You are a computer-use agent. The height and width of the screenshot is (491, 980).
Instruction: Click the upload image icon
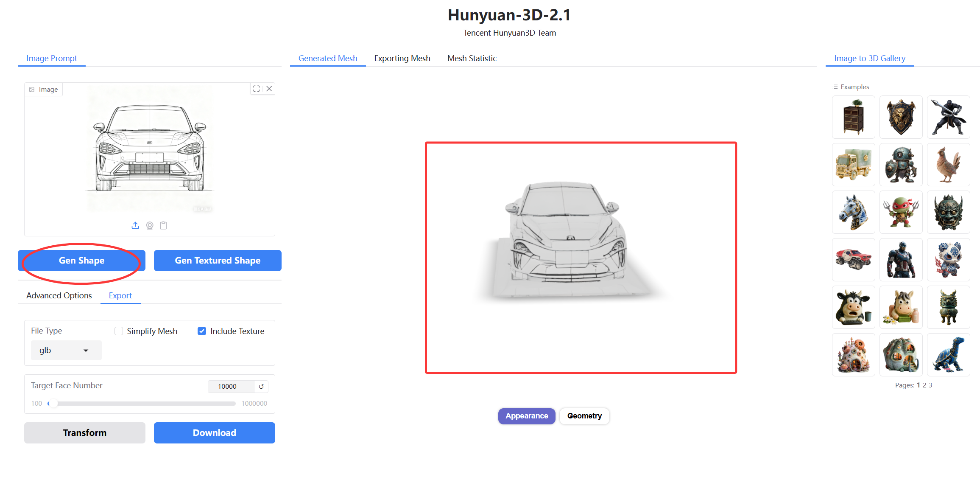pos(135,225)
